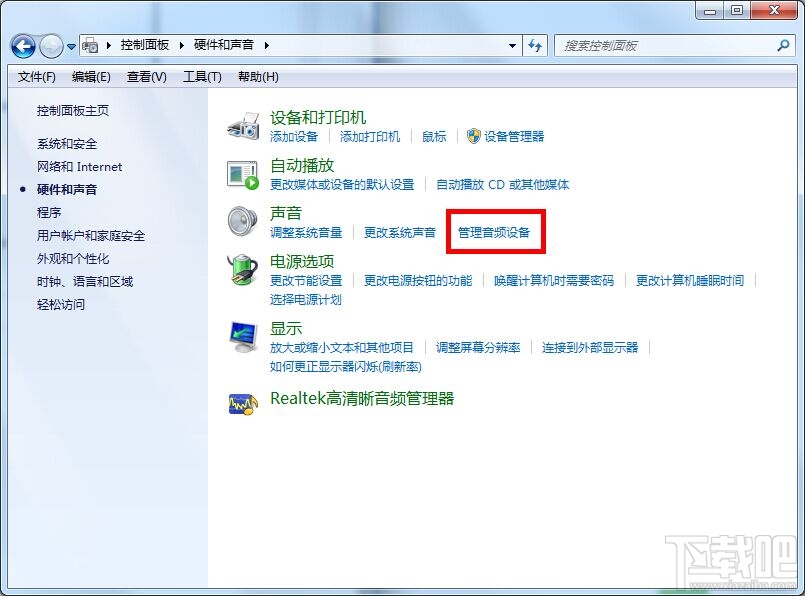Open the 查看(V) menu
805x596 pixels.
pyautogui.click(x=146, y=76)
